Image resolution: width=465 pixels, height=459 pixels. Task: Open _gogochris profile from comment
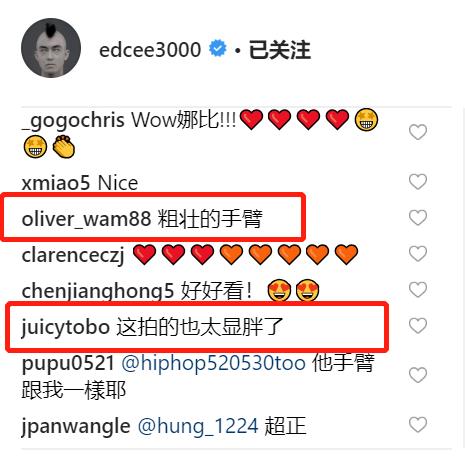pos(73,121)
